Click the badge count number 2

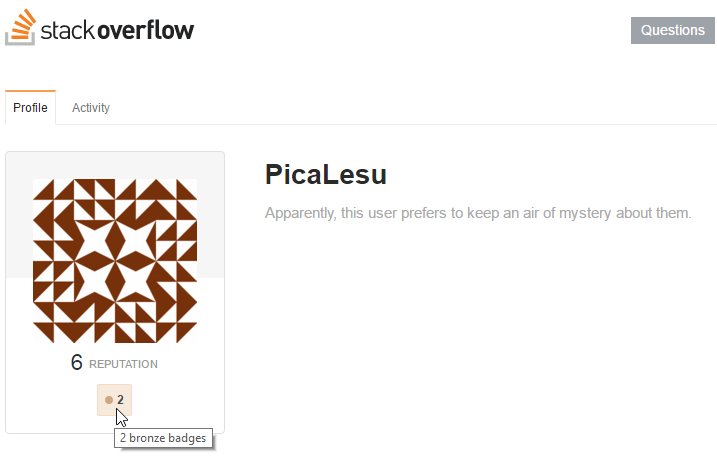(120, 400)
